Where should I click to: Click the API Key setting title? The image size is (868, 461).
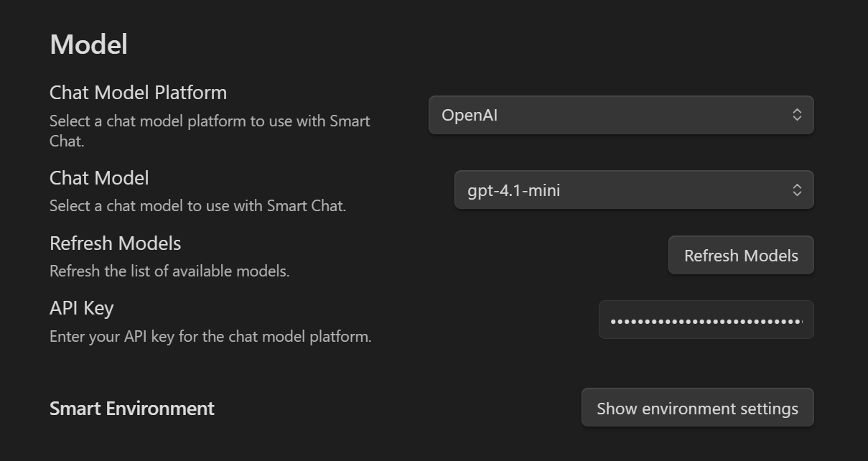tap(81, 308)
